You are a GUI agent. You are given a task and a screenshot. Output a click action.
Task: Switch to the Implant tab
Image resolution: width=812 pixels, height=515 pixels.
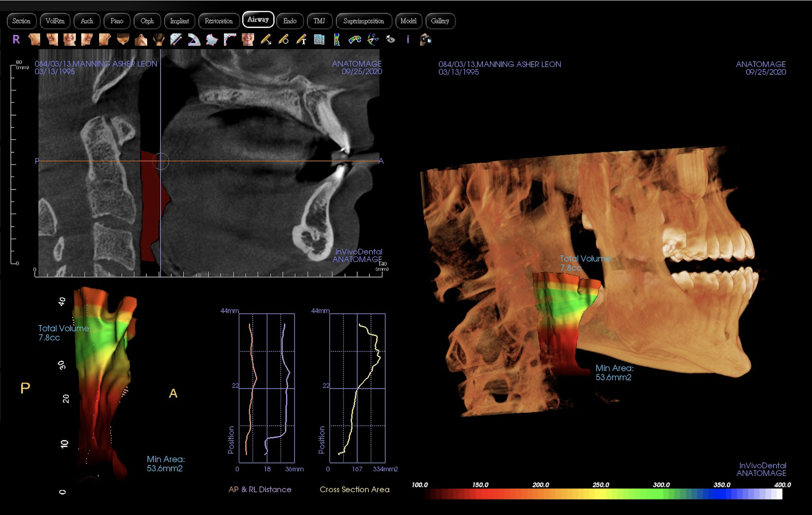click(x=179, y=21)
